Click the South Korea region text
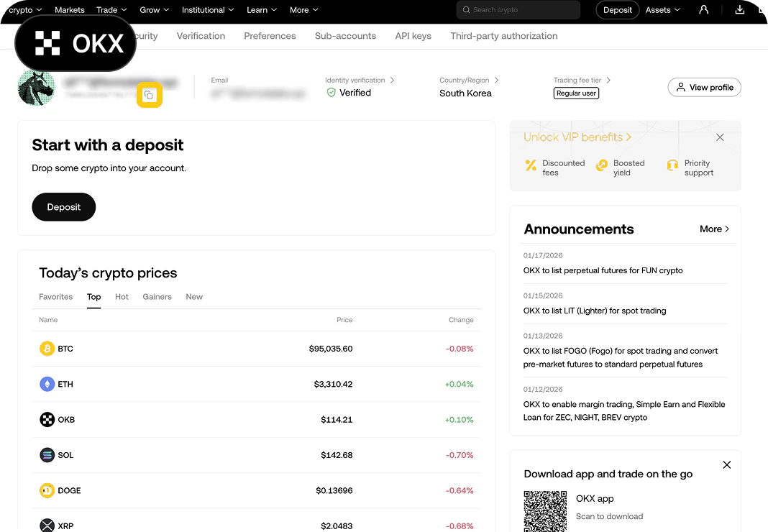Screen dimensions: 768x532 pyautogui.click(x=465, y=93)
